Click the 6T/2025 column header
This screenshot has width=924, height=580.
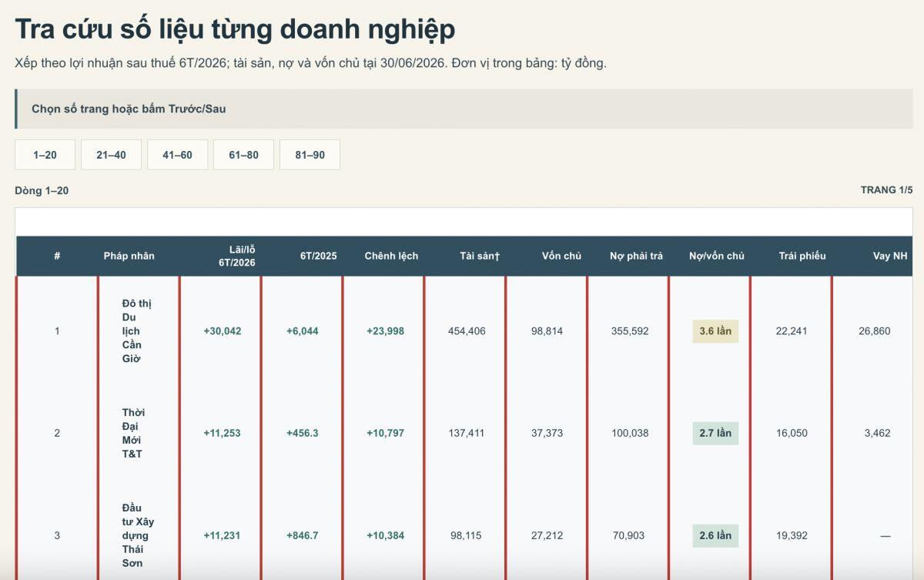tap(319, 256)
